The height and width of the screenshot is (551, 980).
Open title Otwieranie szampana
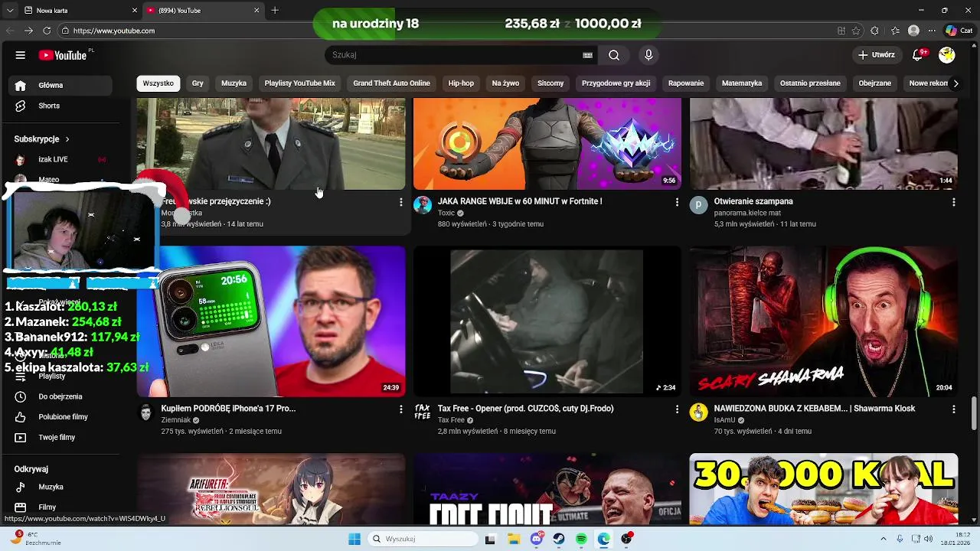(x=753, y=201)
